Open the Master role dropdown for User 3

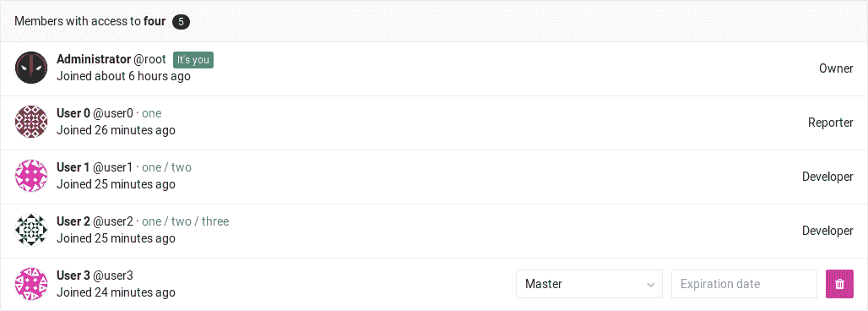pyautogui.click(x=589, y=285)
